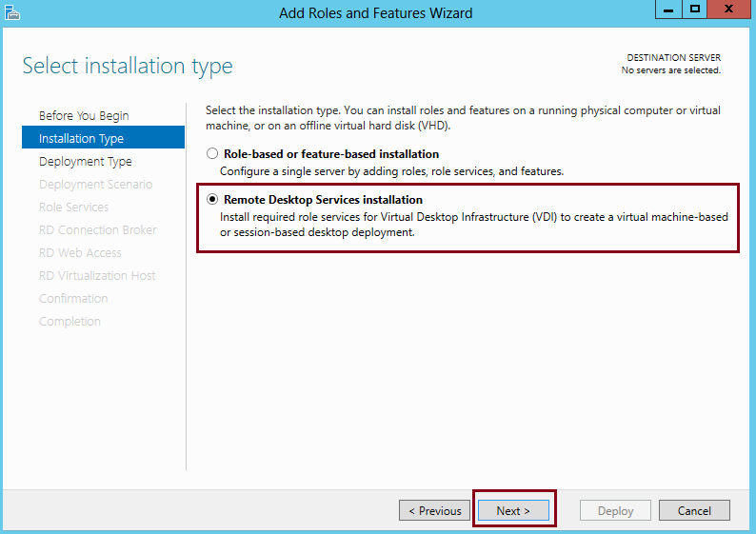The height and width of the screenshot is (534, 756).
Task: Click the wizard icon in the title bar
Action: [x=12, y=12]
